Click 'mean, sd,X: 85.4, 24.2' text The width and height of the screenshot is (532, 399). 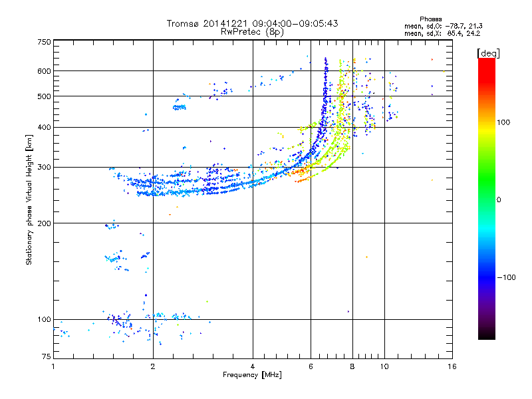click(x=442, y=33)
